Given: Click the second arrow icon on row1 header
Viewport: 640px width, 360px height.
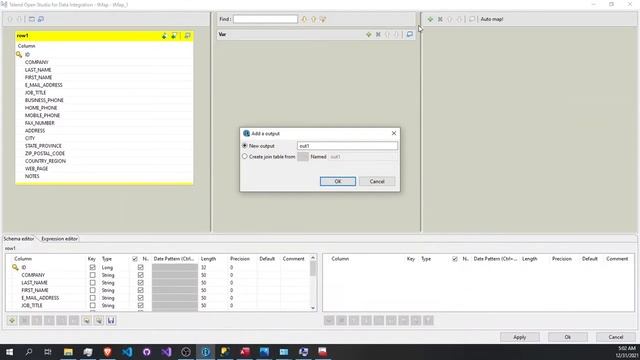Looking at the screenshot, I should tap(174, 36).
